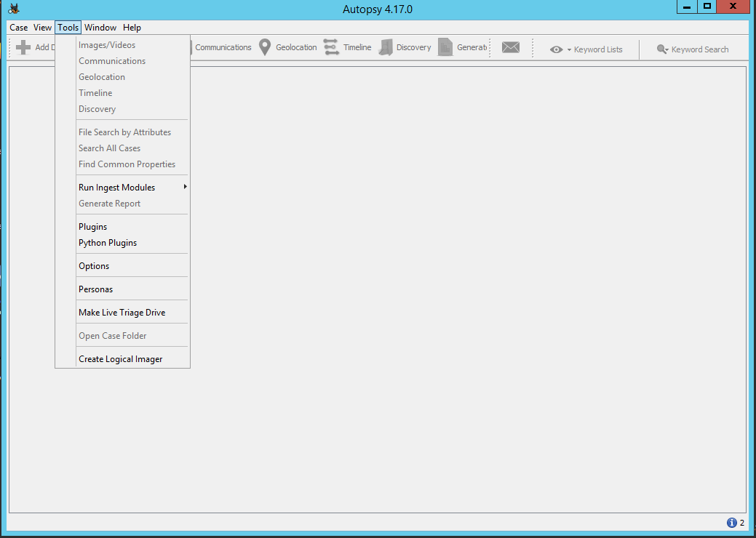The image size is (756, 538).
Task: Click the Keyword Search magnifier icon
Action: click(662, 49)
